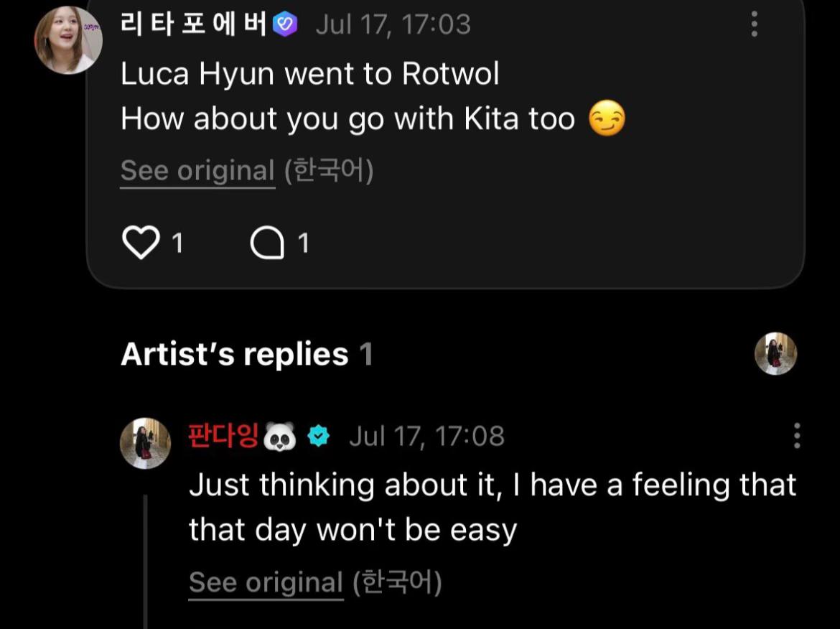Tap the artist reply text body
Viewport: 840px width, 629px height.
(493, 508)
